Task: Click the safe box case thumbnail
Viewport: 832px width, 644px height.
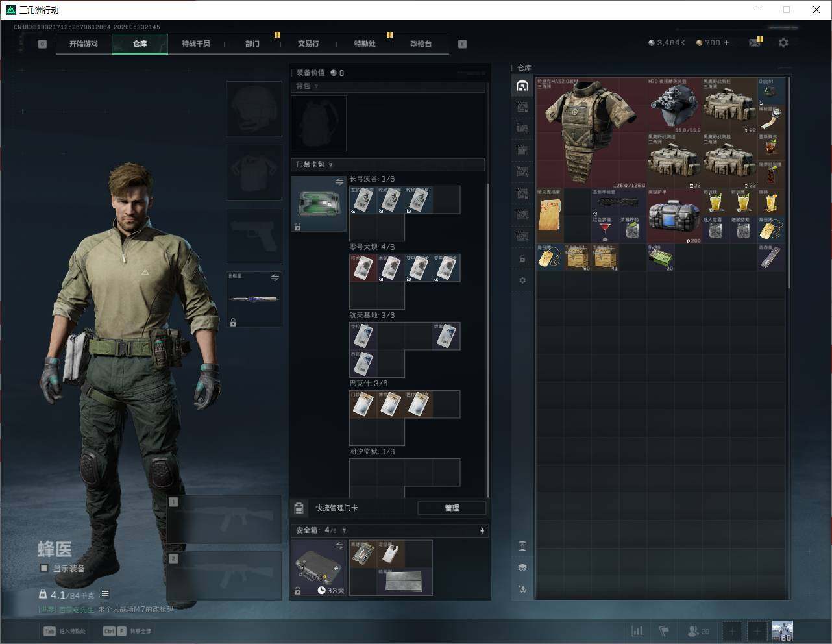Action: [x=319, y=567]
